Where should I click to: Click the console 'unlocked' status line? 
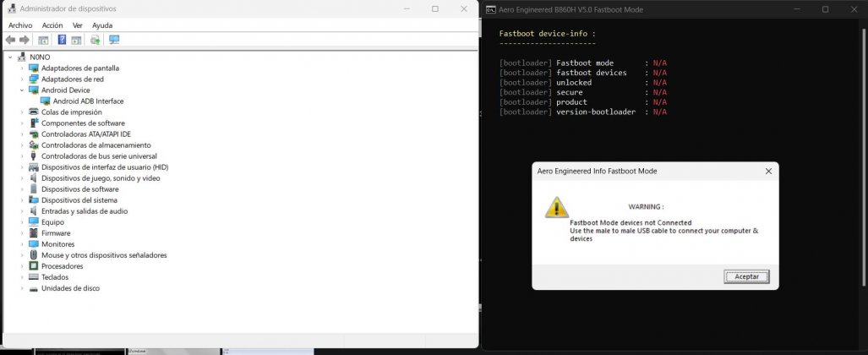click(x=583, y=83)
